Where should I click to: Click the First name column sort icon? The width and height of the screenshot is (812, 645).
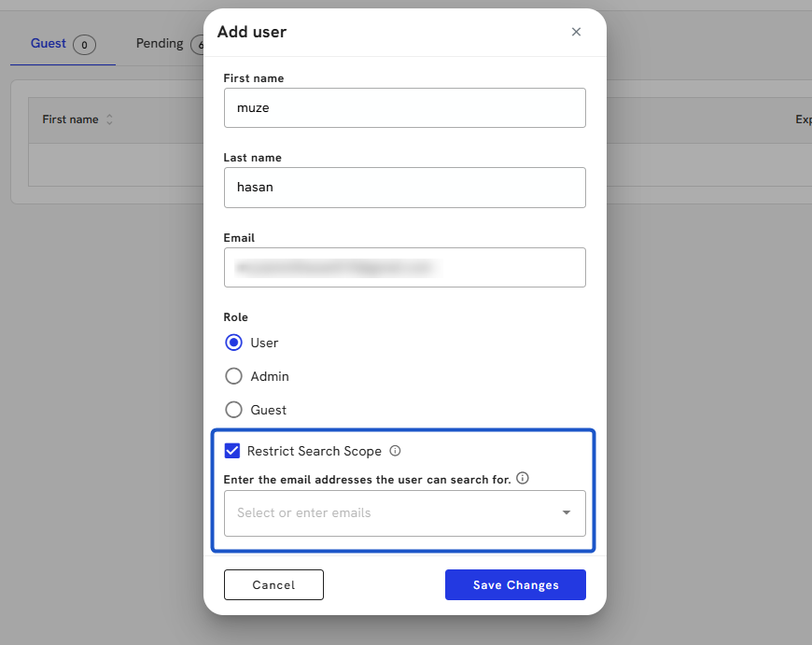tap(109, 119)
